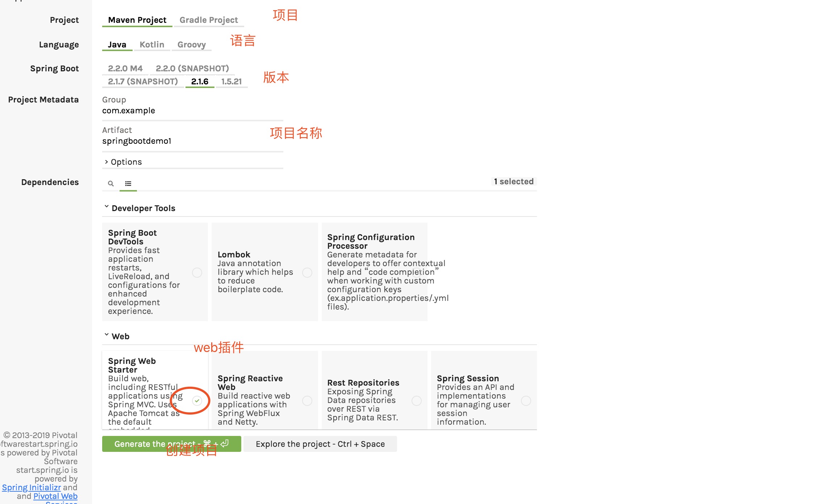Click the dependency list view icon
Image resolution: width=834 pixels, height=504 pixels.
(128, 184)
